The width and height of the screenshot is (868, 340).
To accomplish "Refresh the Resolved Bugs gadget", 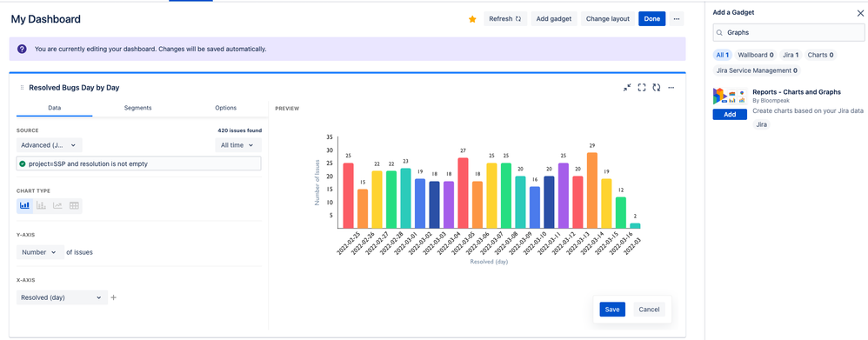I will click(657, 88).
